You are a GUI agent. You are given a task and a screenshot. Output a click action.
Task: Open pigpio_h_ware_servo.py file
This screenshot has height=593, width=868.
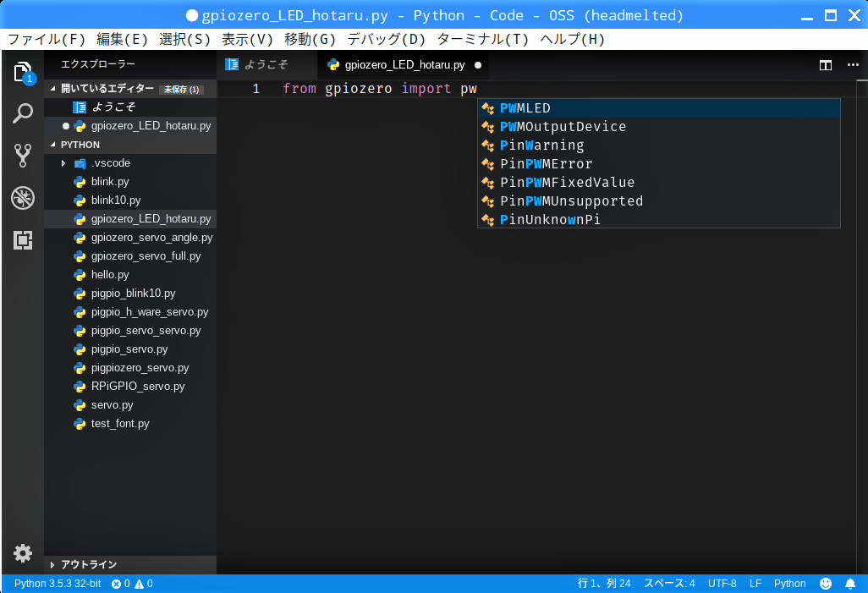pos(130,312)
